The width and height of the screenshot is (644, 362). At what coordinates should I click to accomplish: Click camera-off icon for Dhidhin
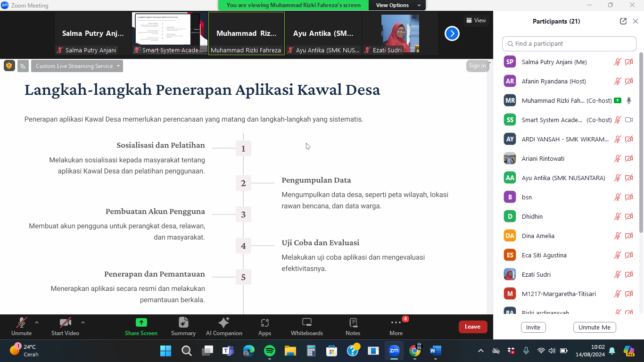pyautogui.click(x=629, y=216)
